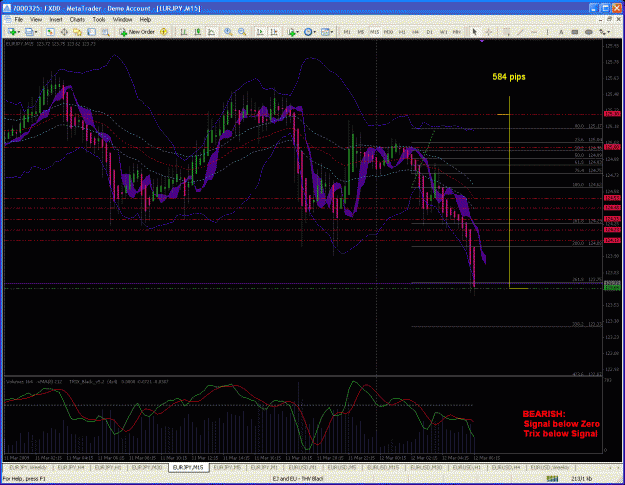This screenshot has height=485, width=625.
Task: Switch chart to candlesticks
Action: [197, 32]
